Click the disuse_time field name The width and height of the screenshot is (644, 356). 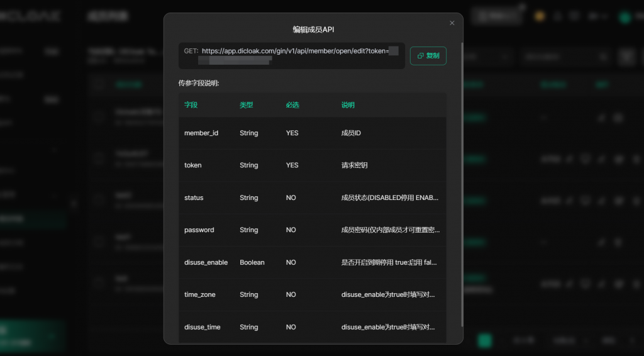(x=202, y=327)
